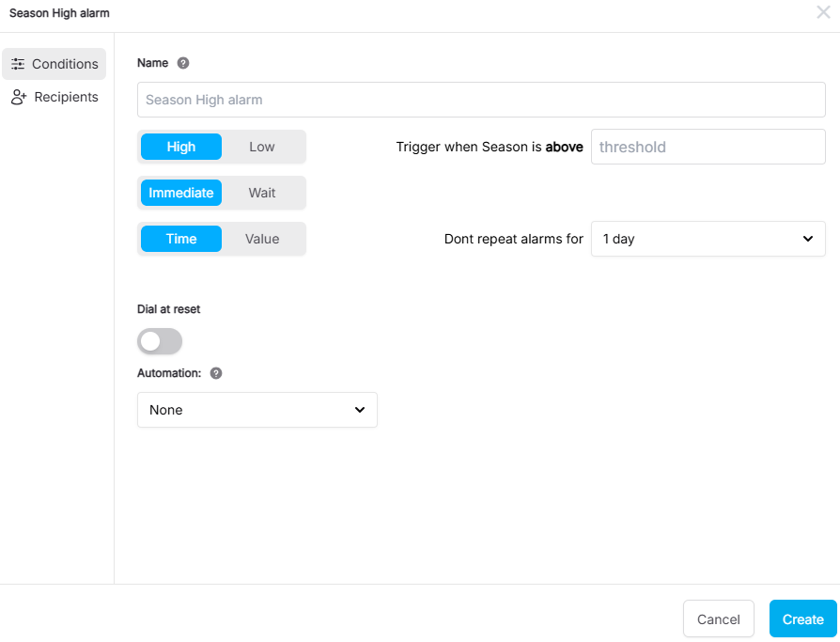Open the Dont repeat alarms for dropdown
The image size is (840, 642).
click(x=708, y=239)
